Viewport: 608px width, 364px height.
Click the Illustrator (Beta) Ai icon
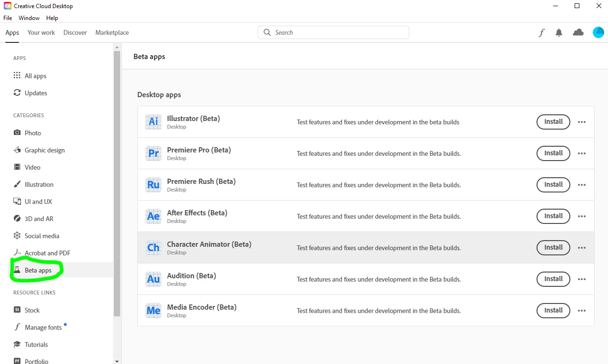153,121
